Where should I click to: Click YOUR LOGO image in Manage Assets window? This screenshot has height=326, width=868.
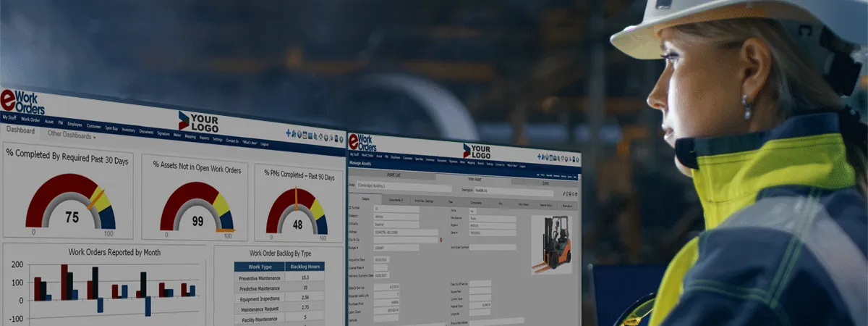[477, 151]
